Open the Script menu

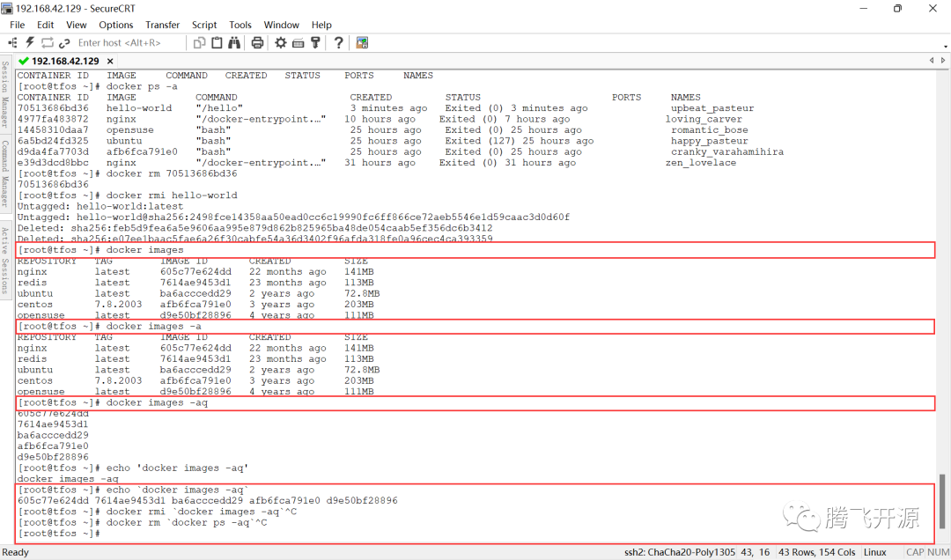pyautogui.click(x=204, y=25)
